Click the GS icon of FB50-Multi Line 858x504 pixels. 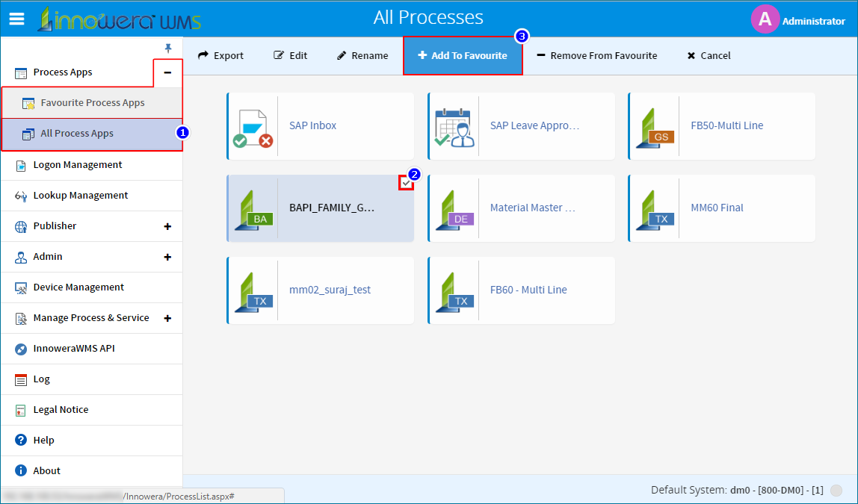point(655,128)
